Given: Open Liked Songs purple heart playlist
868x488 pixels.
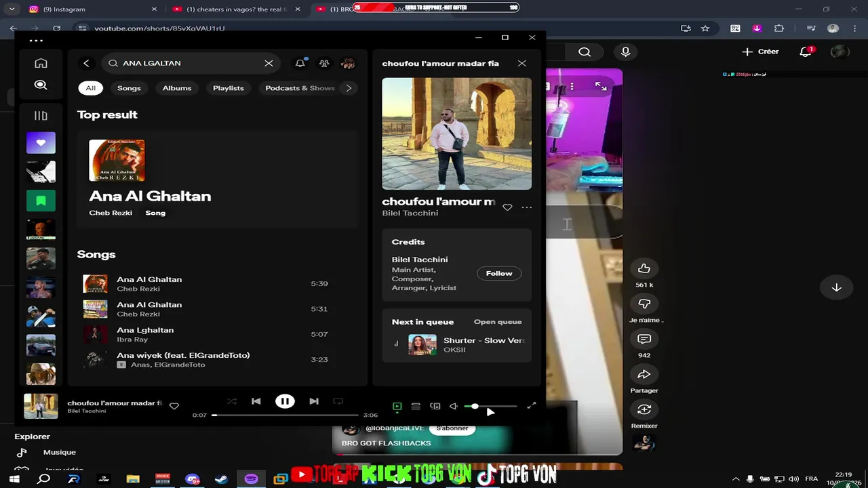Looking at the screenshot, I should pos(41,143).
